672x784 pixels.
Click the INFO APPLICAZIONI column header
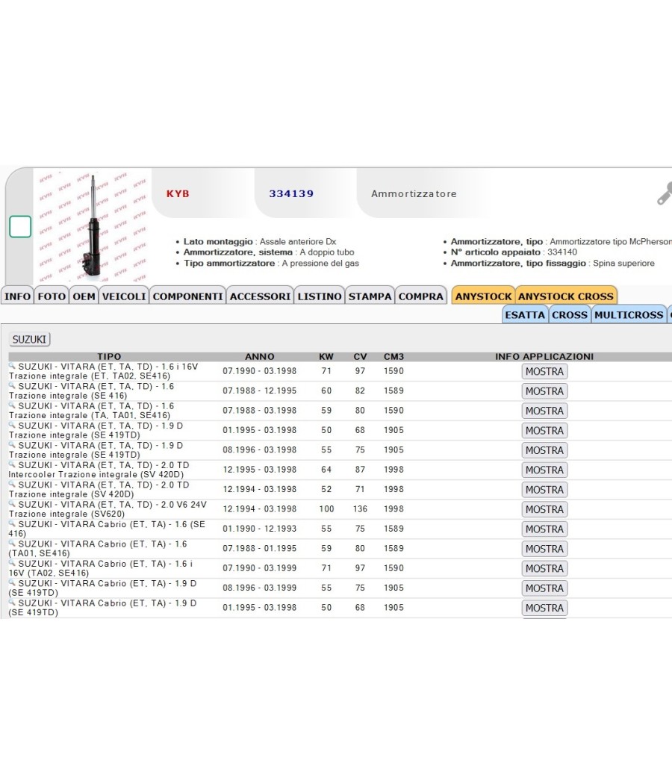click(544, 356)
